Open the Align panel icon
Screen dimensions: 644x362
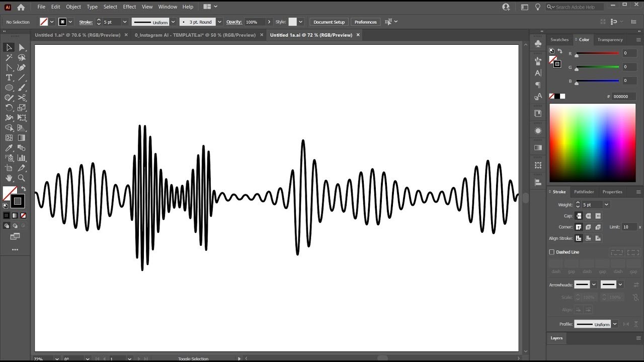[538, 182]
